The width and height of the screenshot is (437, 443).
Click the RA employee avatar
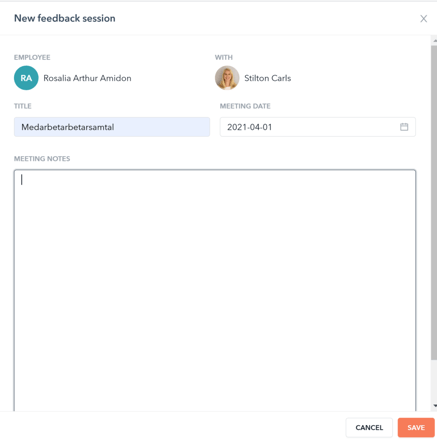click(x=26, y=78)
